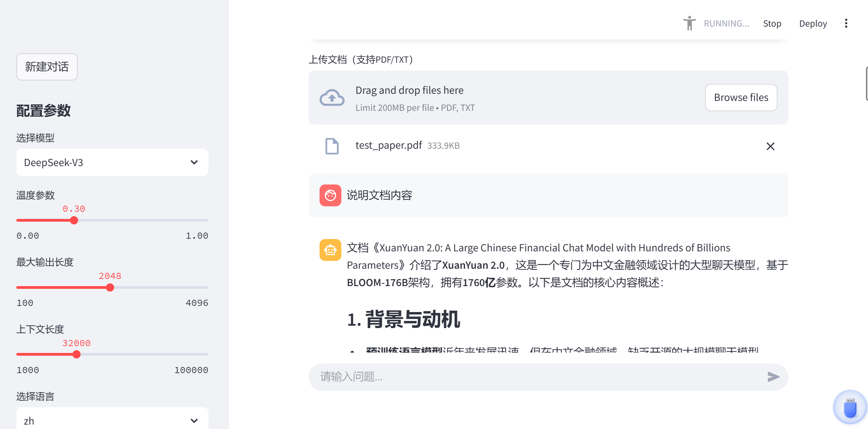Click the 最大输出长度 slider handle at 2048
The image size is (868, 429).
[x=110, y=287]
